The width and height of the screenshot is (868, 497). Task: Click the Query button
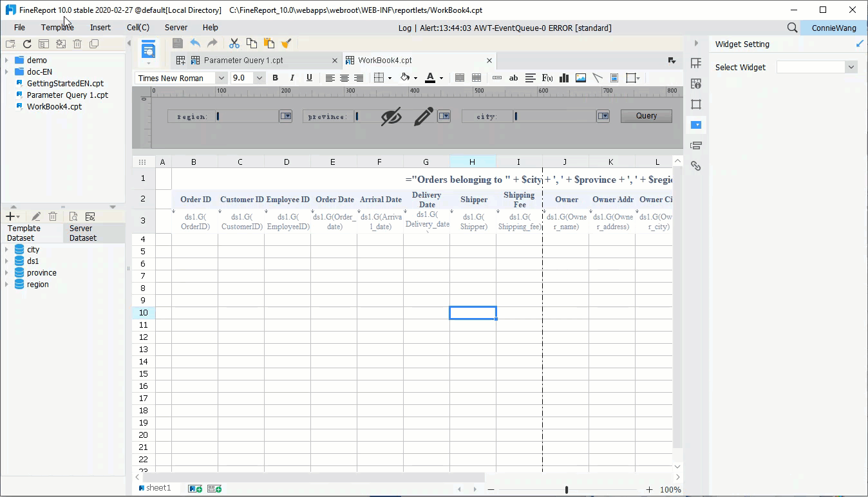coord(646,116)
